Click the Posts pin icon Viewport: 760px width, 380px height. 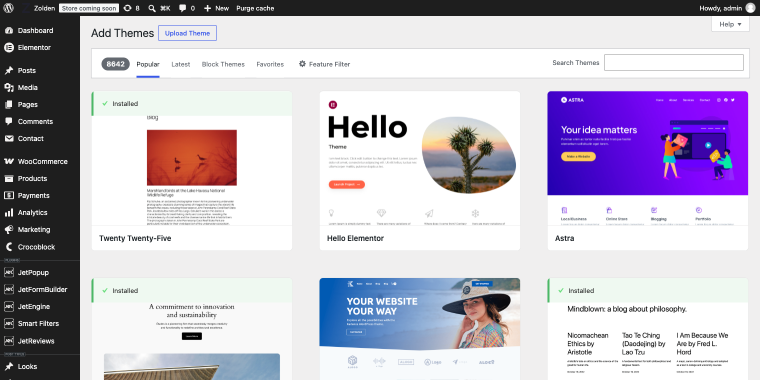pos(9,70)
